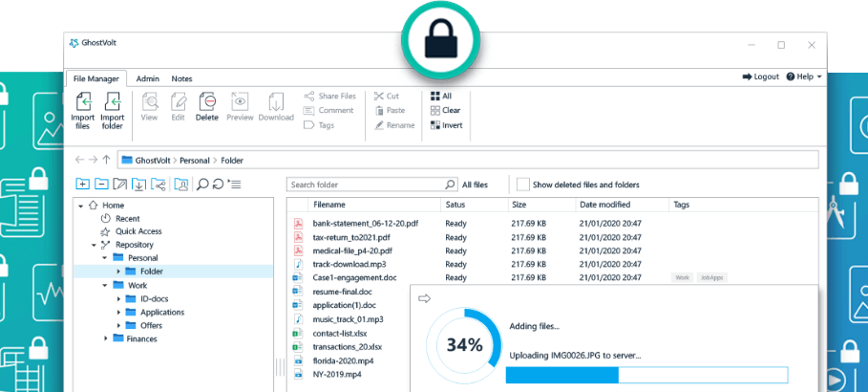Click the arrow icon in upload dialog
Screen dimensions: 868x392
[x=425, y=299]
